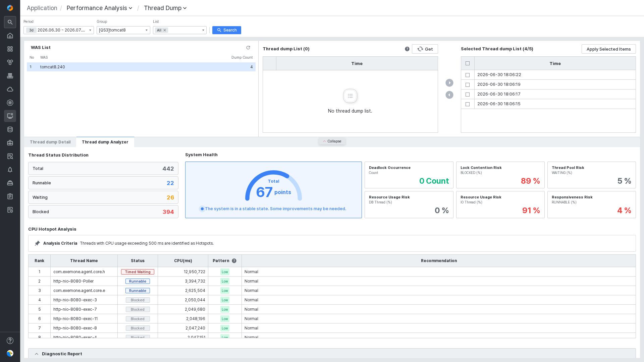
Task: Go to the Home sidebar icon
Action: (x=10, y=36)
